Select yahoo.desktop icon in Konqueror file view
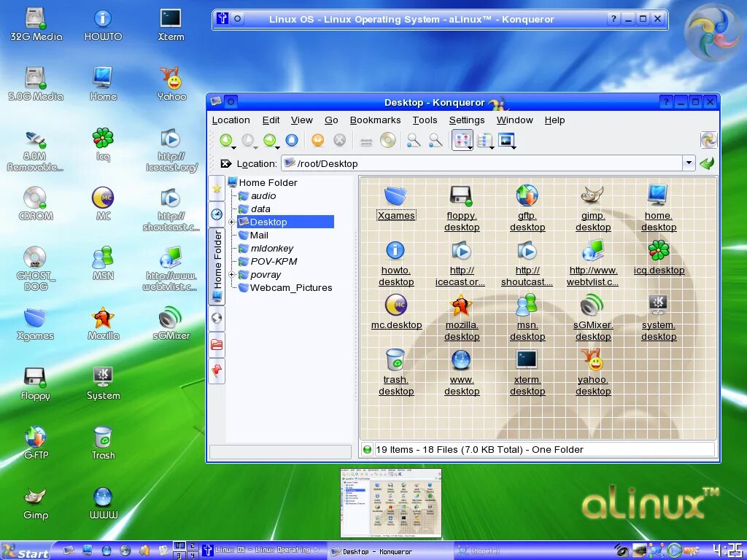The image size is (747, 560). click(x=592, y=373)
